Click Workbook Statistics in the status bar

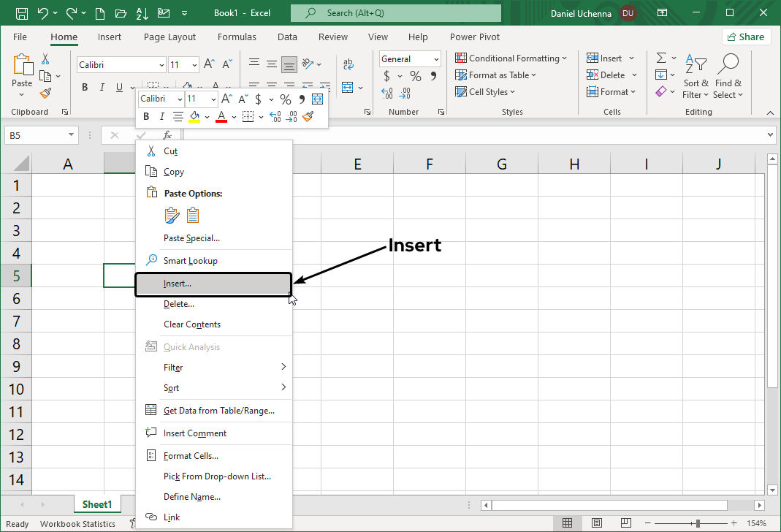tap(77, 523)
